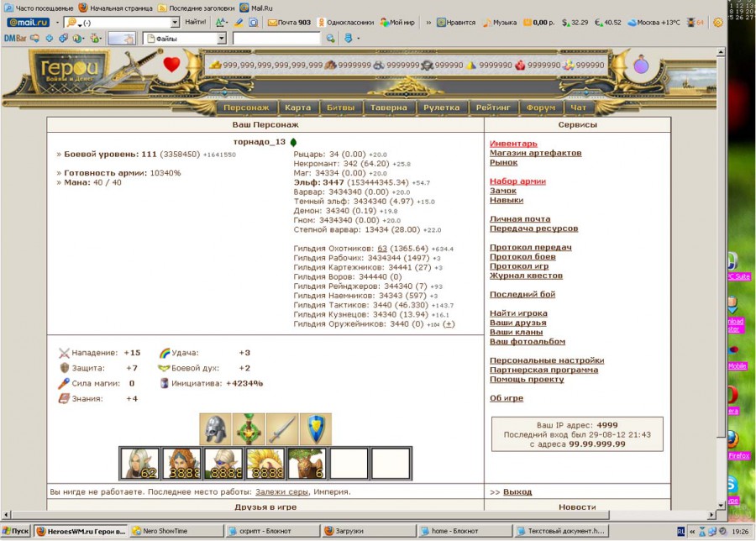
Task: Expand guilds list with the (+) link
Action: 449,324
